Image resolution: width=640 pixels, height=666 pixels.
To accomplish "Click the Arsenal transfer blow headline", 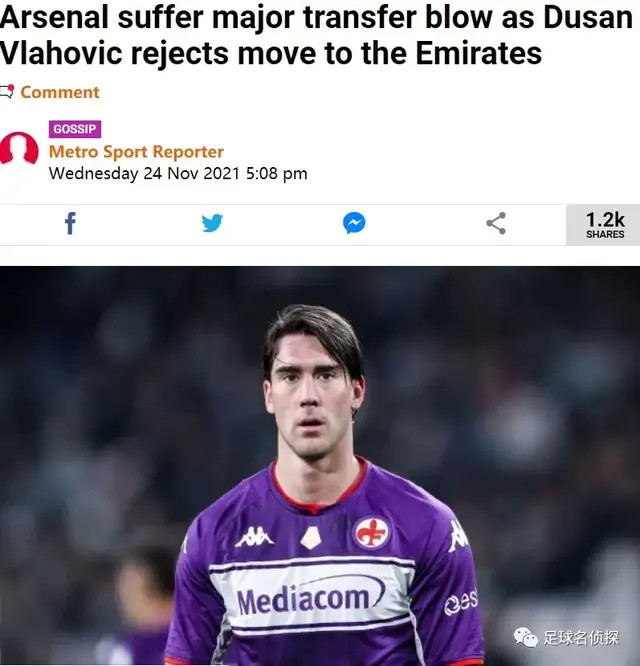I will click(316, 35).
